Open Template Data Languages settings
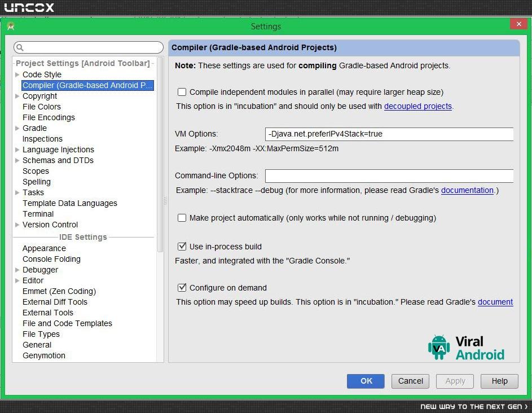532x413 pixels. [x=70, y=203]
